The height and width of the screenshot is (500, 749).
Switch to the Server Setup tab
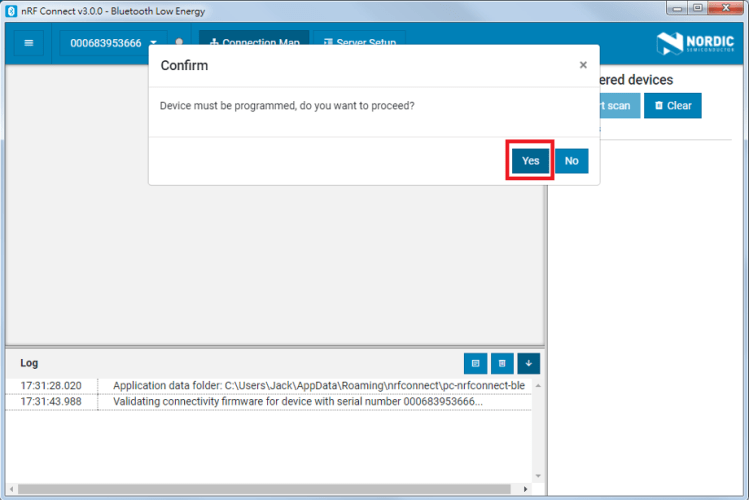(360, 43)
